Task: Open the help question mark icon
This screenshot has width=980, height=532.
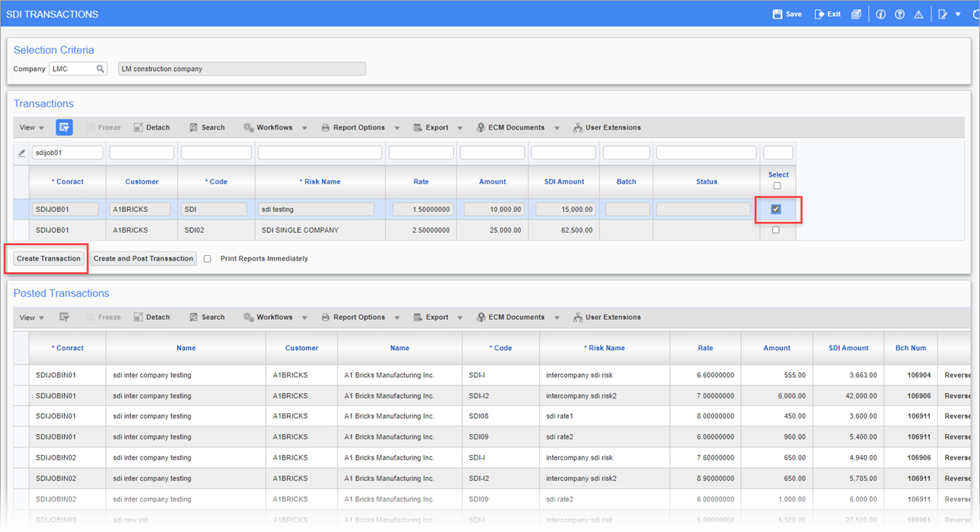Action: tap(899, 14)
